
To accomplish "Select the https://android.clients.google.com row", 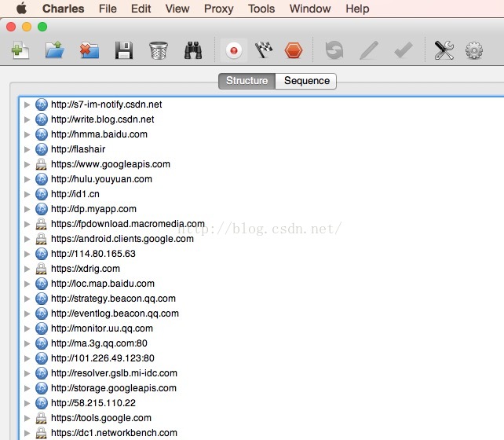I will pos(261,239).
